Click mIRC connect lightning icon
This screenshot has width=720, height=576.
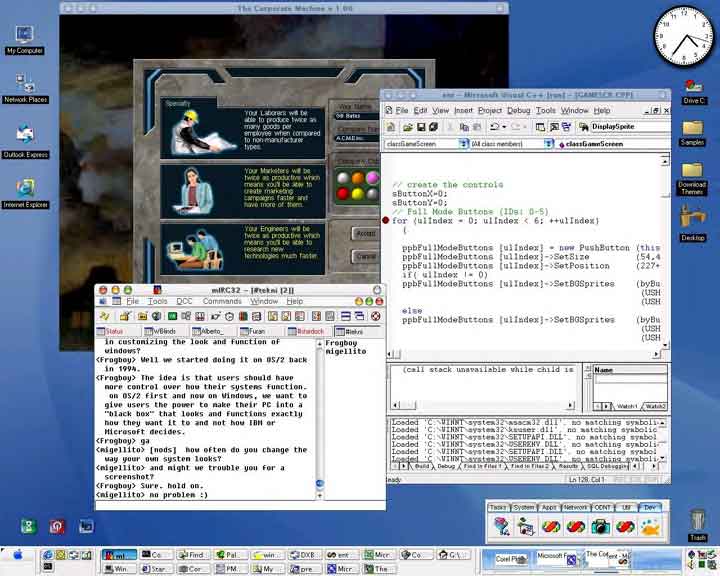click(x=105, y=316)
